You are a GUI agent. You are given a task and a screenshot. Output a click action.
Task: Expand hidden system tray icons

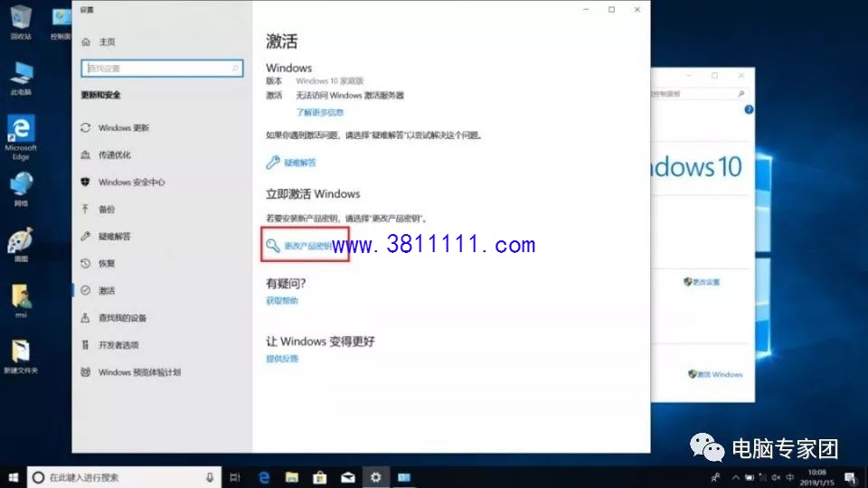click(x=735, y=477)
